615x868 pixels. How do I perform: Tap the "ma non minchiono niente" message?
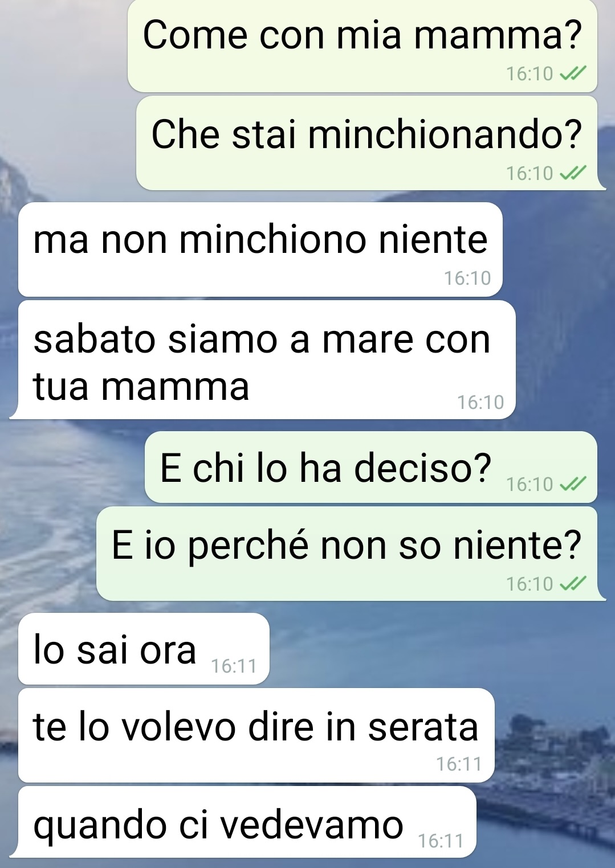(x=260, y=249)
